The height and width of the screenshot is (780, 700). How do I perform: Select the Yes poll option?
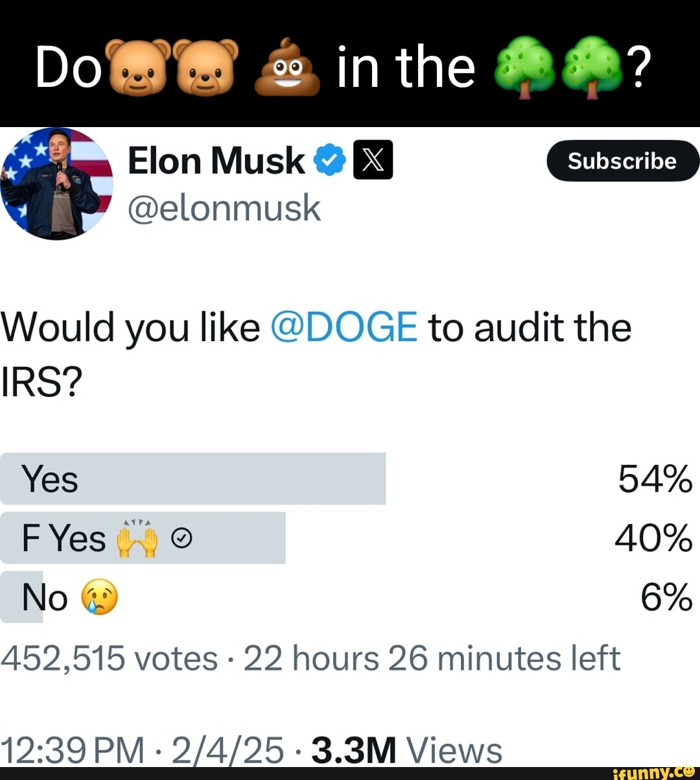[x=194, y=479]
